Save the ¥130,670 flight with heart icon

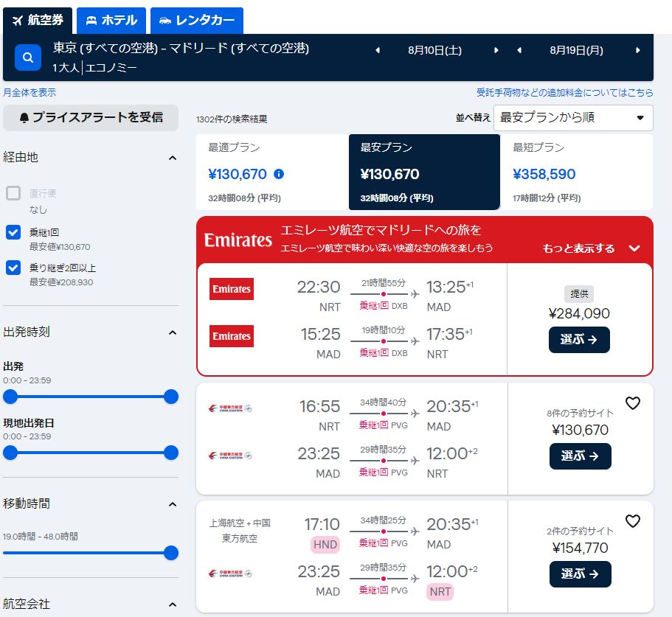(633, 403)
